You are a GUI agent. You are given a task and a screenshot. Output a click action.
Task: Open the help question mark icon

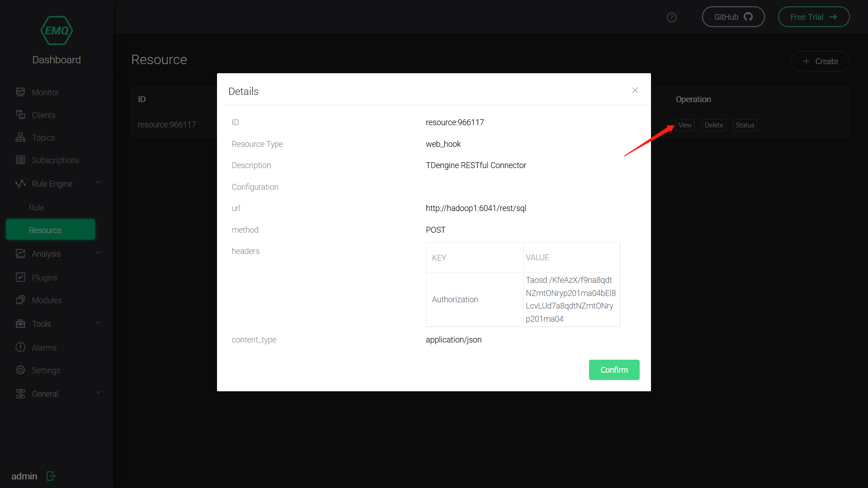[672, 17]
